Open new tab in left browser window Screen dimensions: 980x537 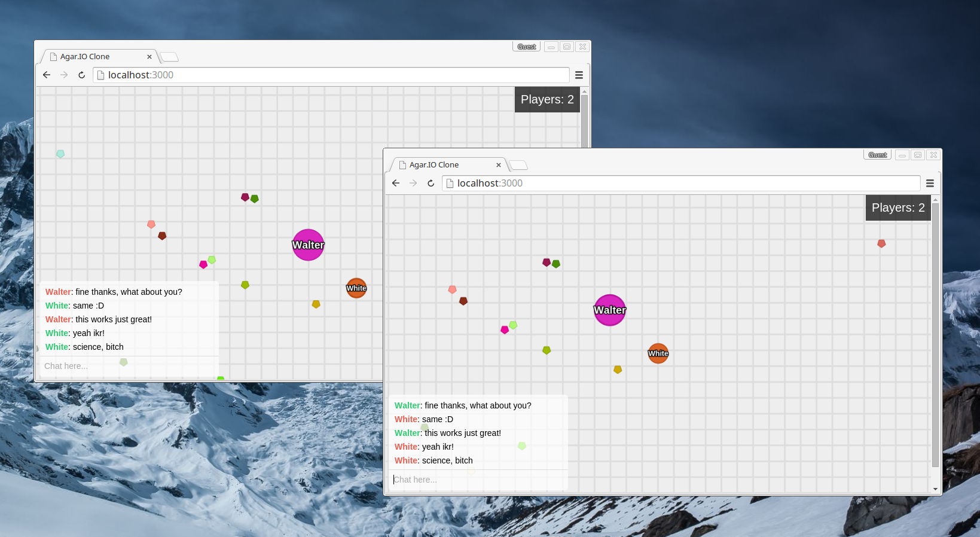coord(169,57)
